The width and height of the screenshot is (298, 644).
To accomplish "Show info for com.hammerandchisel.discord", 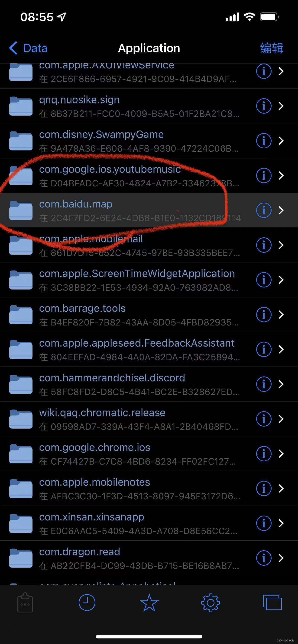I will coord(264,384).
